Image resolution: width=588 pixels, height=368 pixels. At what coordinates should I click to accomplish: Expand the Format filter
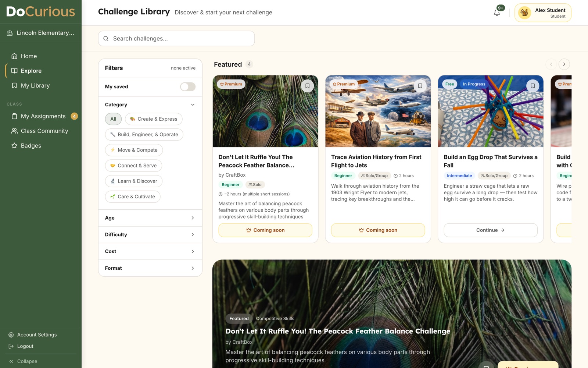[150, 268]
